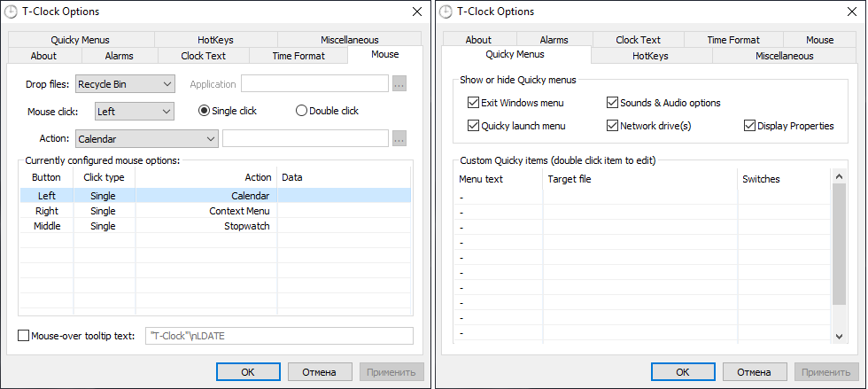Click Отмена in the right window

[x=754, y=372]
